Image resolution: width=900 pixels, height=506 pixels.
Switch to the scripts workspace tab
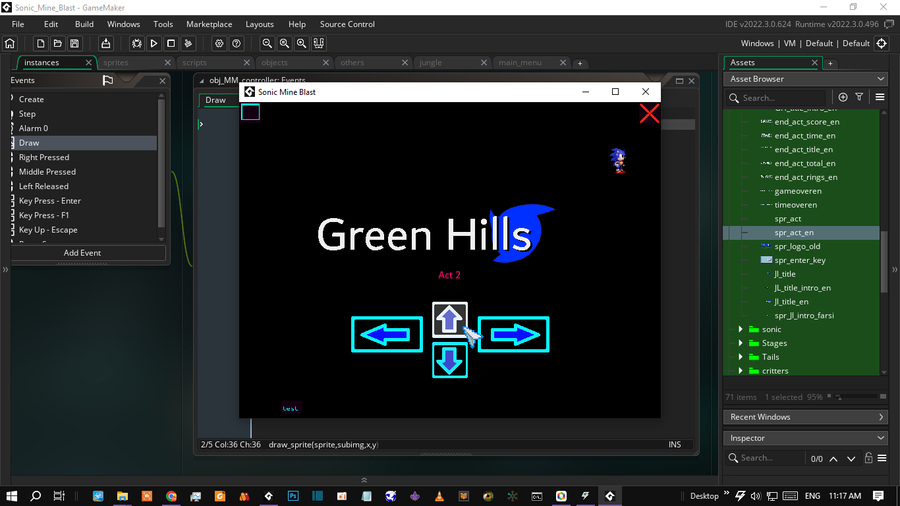tap(195, 63)
